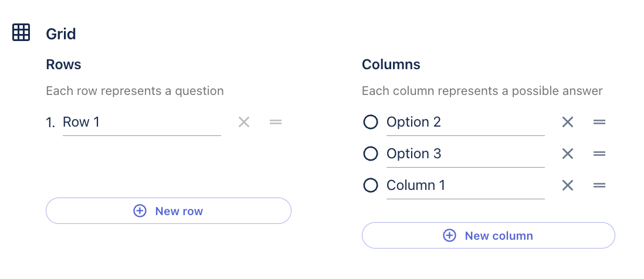Click the reorder handle beside Option 2
The height and width of the screenshot is (279, 644).
click(599, 122)
